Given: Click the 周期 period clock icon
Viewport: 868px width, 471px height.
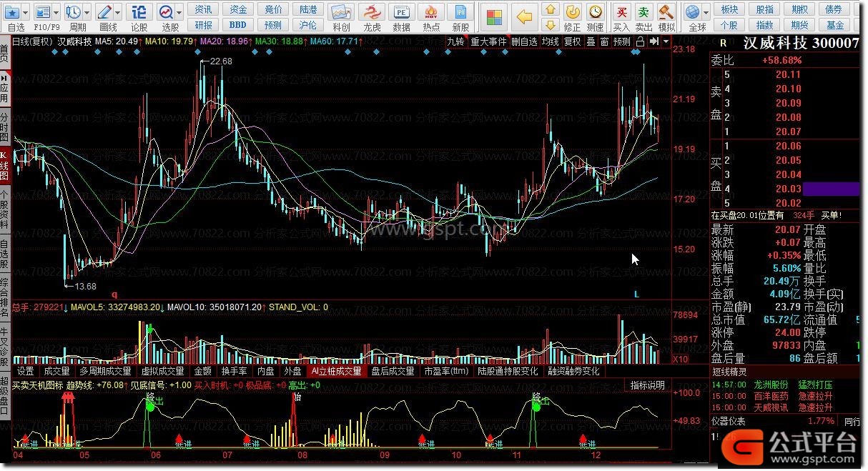Looking at the screenshot, I should (74, 11).
